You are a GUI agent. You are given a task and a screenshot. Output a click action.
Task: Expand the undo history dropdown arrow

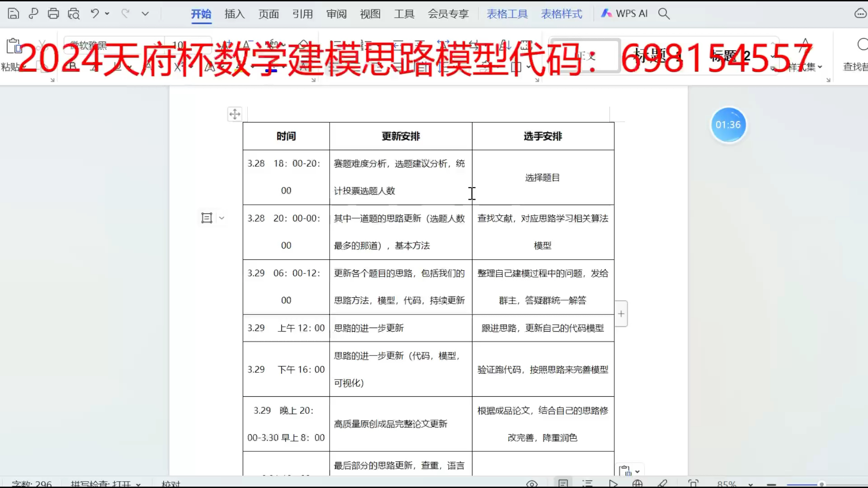[x=108, y=14]
